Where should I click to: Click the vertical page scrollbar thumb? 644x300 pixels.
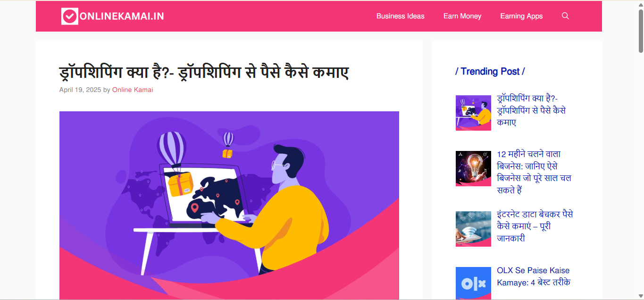pos(641,31)
